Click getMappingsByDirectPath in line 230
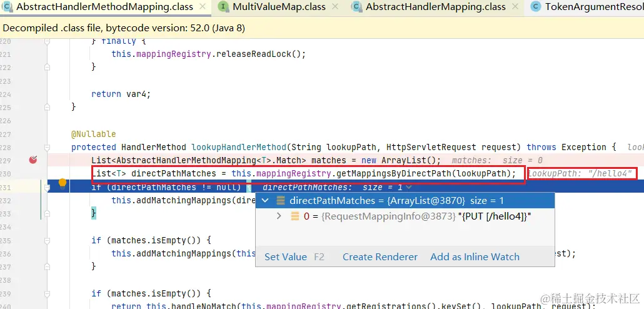This screenshot has height=309, width=644. click(394, 174)
